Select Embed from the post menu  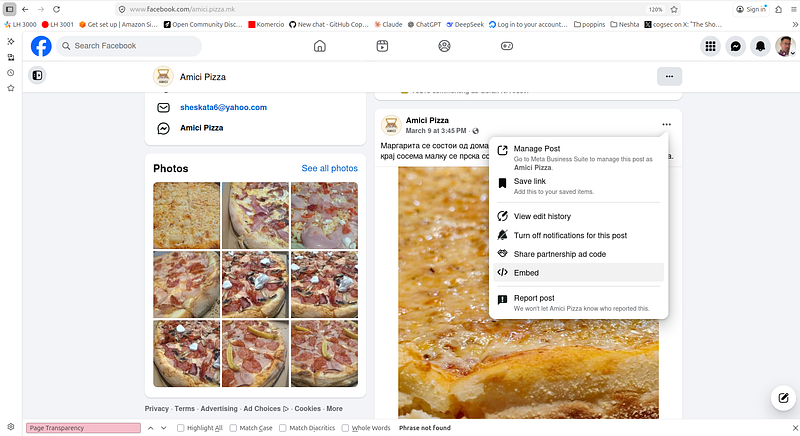tap(526, 273)
